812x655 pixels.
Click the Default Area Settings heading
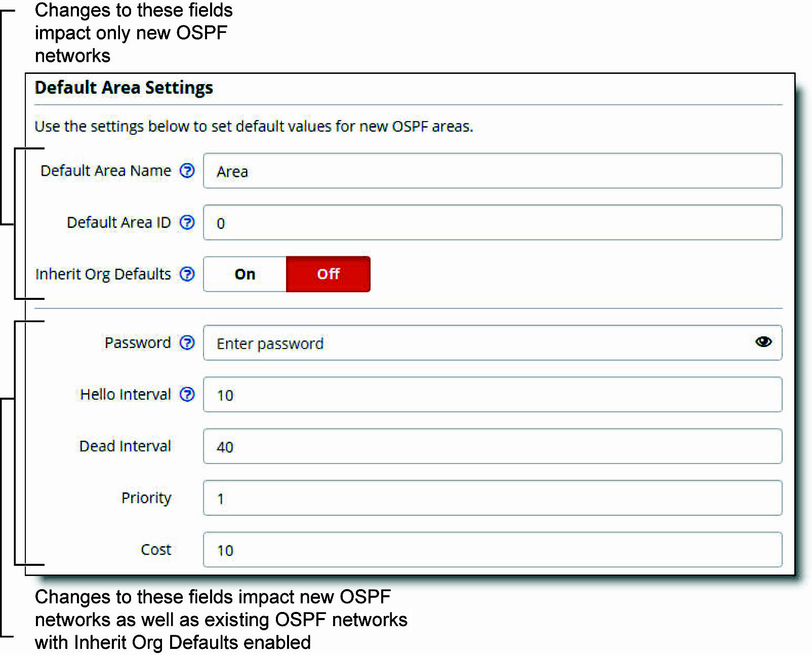click(x=124, y=88)
